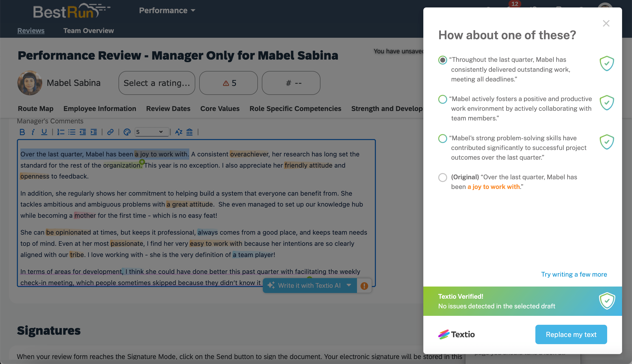
Task: Open the Select a rating dropdown
Action: click(x=157, y=83)
